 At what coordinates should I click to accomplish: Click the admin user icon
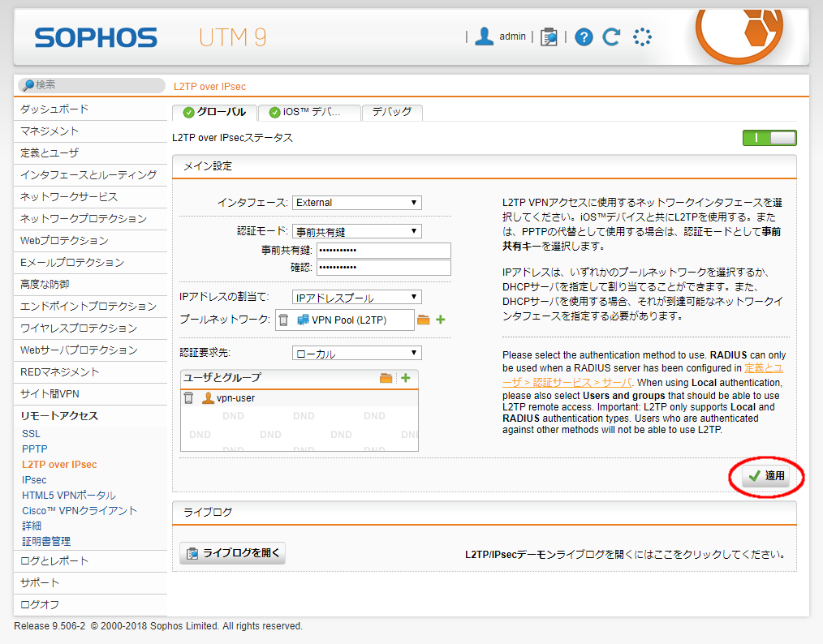485,36
